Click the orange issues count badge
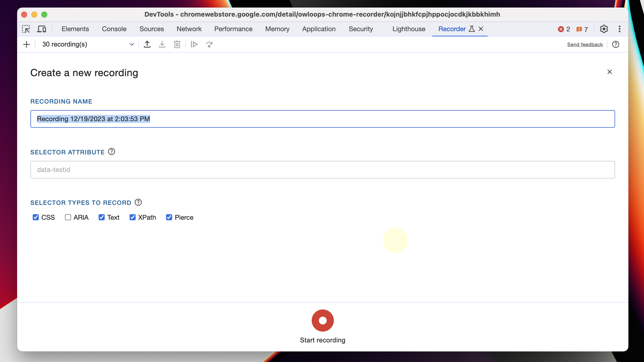Screen dimensions: 644x362 click(x=582, y=29)
